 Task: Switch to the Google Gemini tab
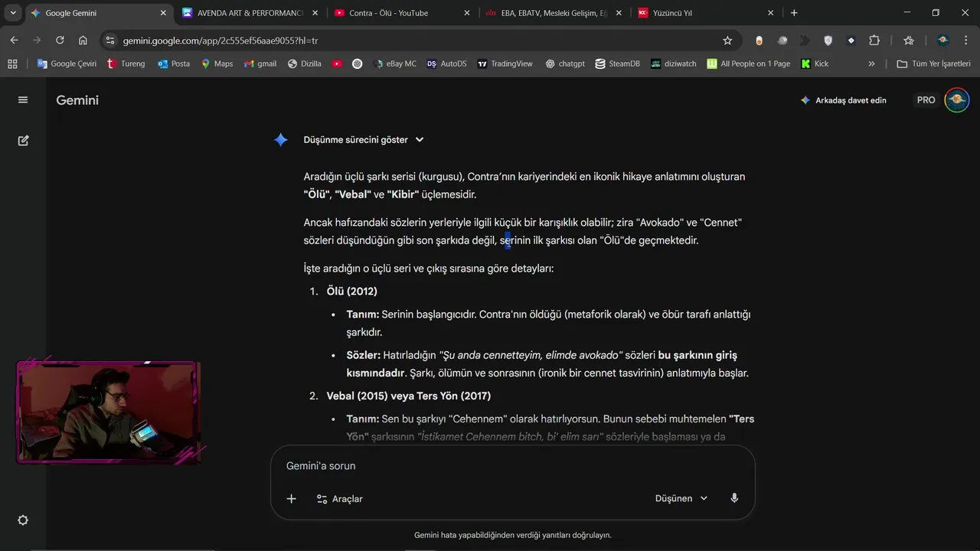(98, 13)
